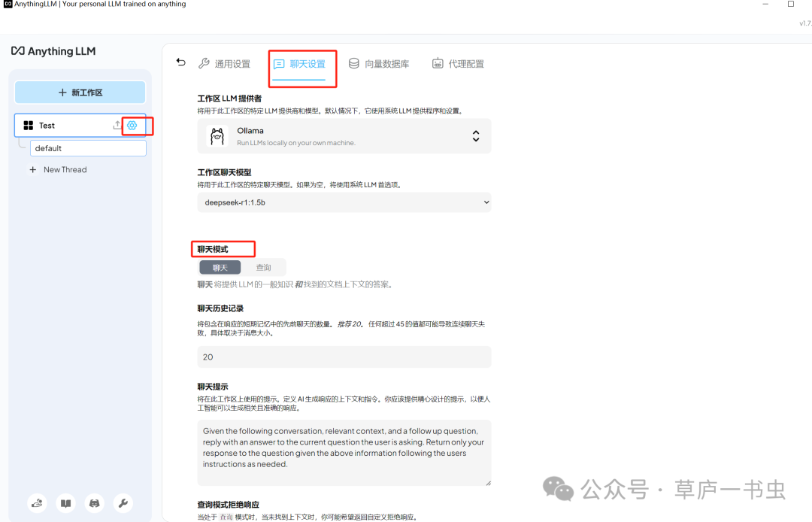The height and width of the screenshot is (522, 812).
Task: Switch to 聊天设置 tab
Action: pos(299,64)
